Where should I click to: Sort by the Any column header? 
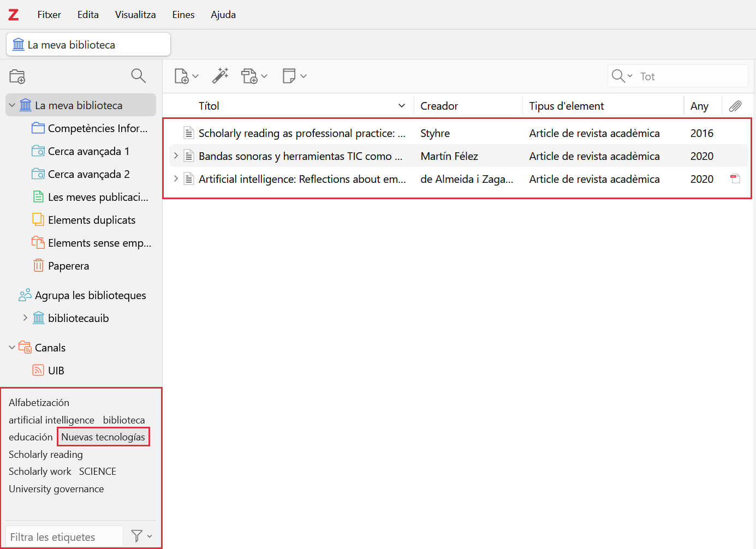[703, 106]
